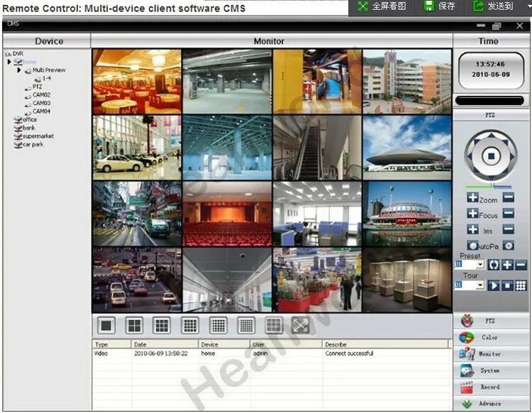Close Iris with minus button
532x413 pixels.
point(508,229)
